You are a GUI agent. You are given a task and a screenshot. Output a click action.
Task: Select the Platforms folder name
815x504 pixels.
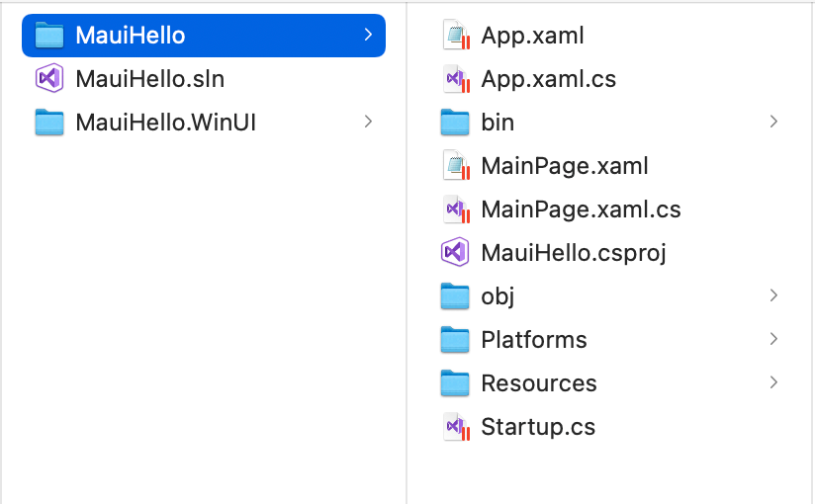534,340
